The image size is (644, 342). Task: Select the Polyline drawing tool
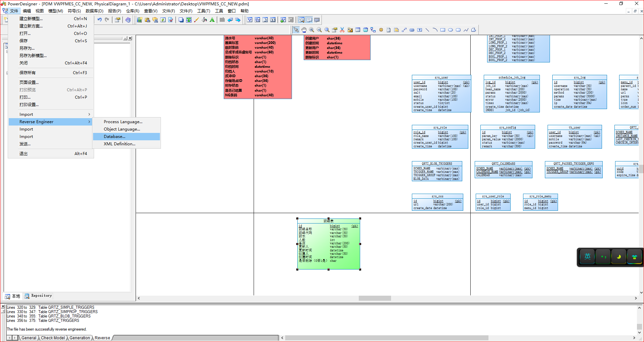pos(466,30)
